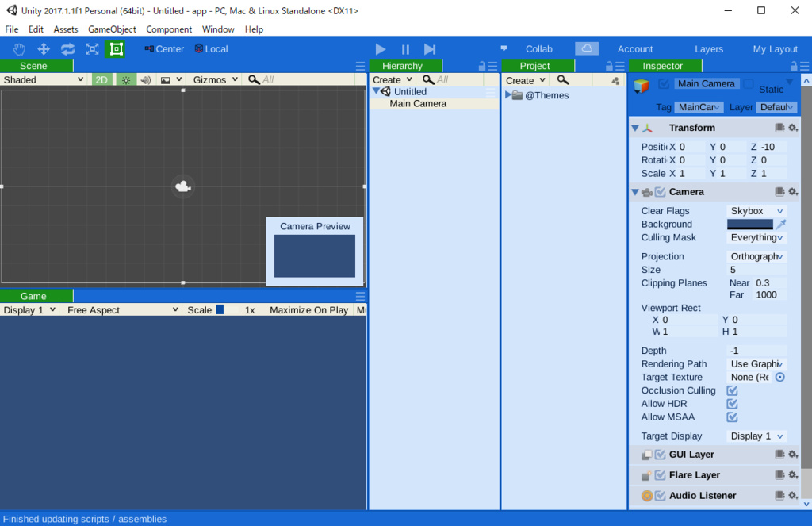Open the Assets menu
The width and height of the screenshot is (812, 526).
tap(66, 29)
